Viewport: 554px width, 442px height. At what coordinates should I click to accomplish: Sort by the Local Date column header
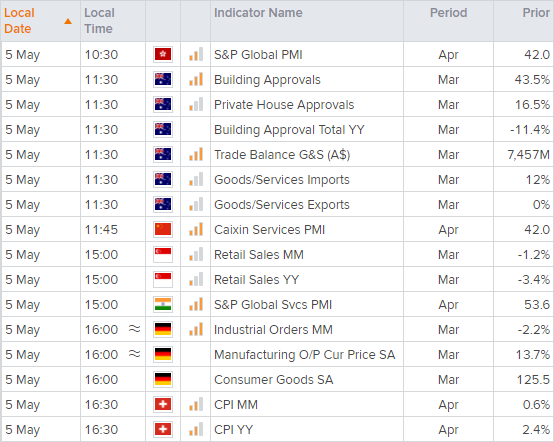(19, 20)
